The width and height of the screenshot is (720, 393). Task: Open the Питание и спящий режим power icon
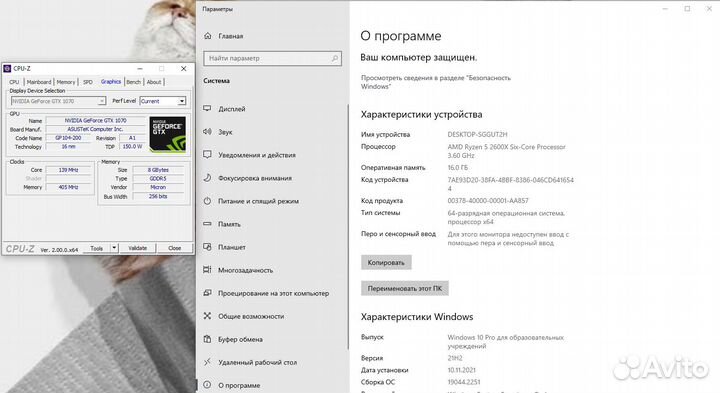point(208,201)
